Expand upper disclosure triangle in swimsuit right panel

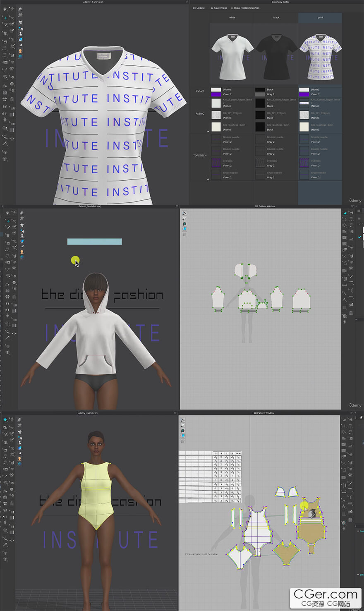coord(358,531)
